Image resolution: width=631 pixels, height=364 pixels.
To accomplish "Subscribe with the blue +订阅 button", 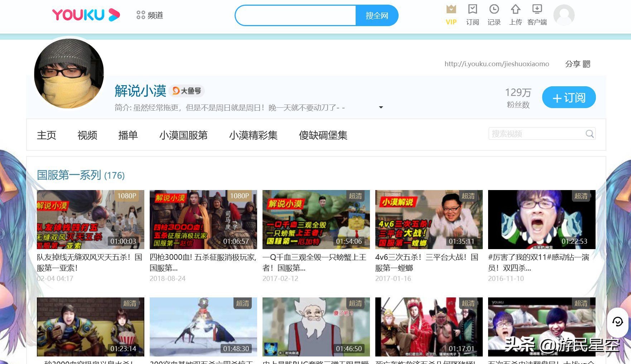I will (x=569, y=97).
